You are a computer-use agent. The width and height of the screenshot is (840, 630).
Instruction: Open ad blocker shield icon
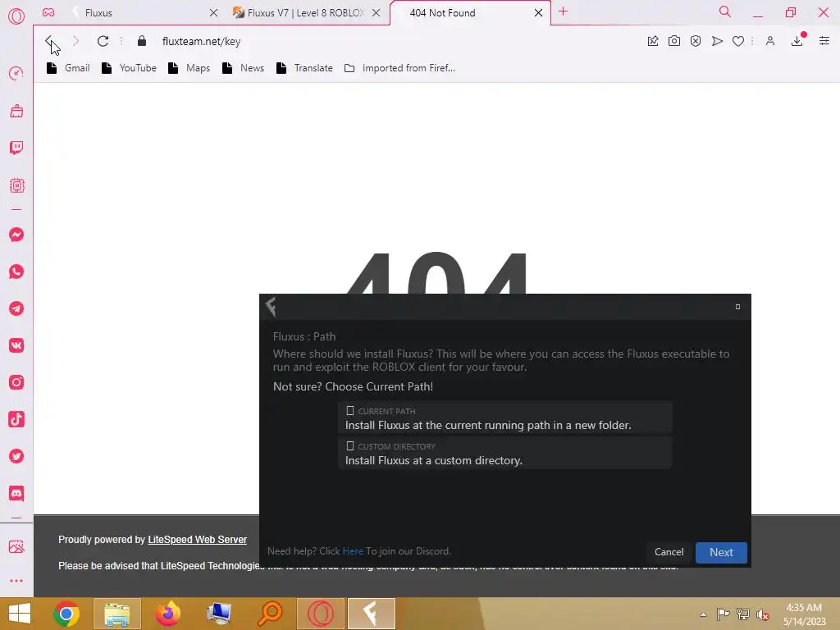(x=696, y=41)
